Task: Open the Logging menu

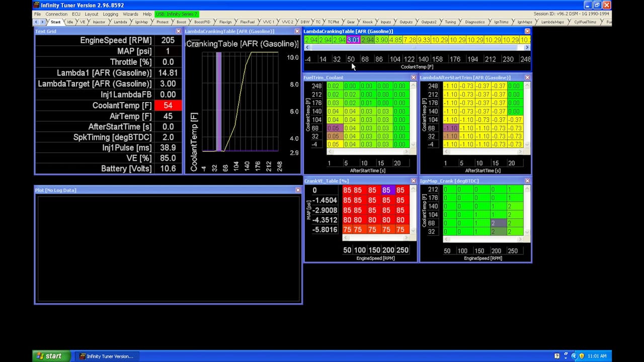Action: (x=110, y=14)
